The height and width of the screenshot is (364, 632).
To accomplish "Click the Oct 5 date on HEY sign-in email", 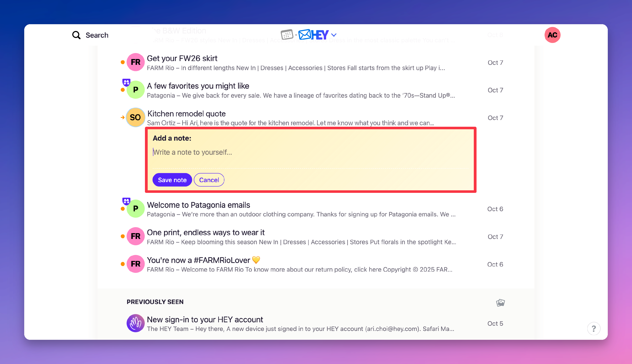I will [495, 324].
